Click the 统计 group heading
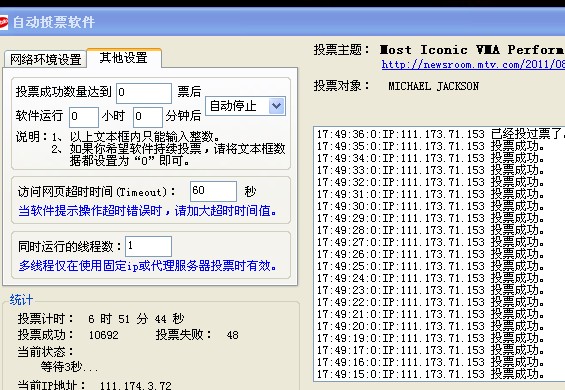This screenshot has width=565, height=390. (x=21, y=300)
